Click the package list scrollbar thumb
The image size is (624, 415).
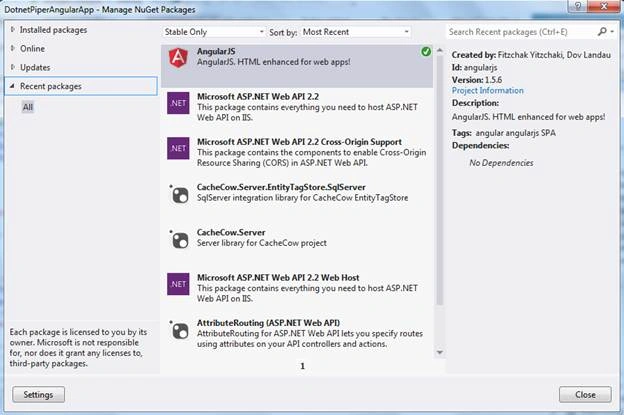439,179
